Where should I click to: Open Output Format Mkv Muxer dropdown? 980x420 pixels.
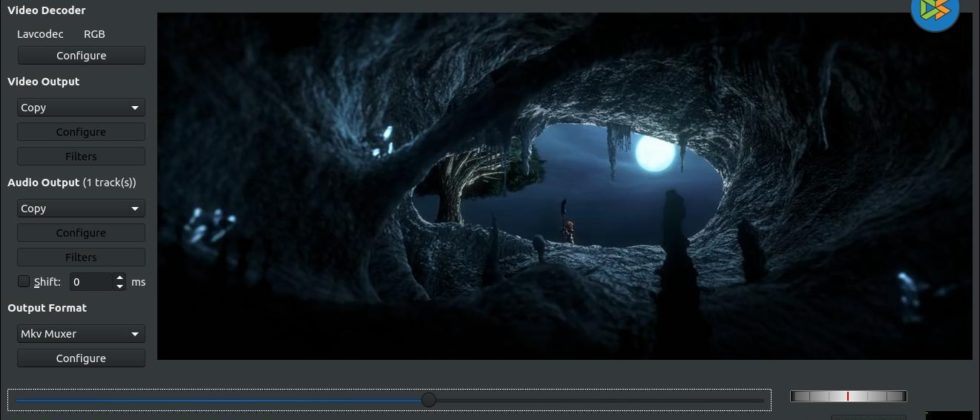81,334
